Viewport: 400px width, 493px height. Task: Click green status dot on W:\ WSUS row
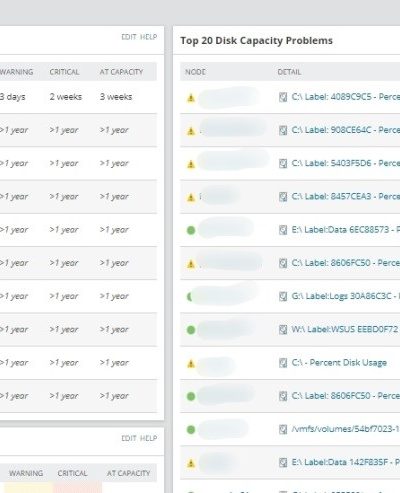(x=191, y=330)
